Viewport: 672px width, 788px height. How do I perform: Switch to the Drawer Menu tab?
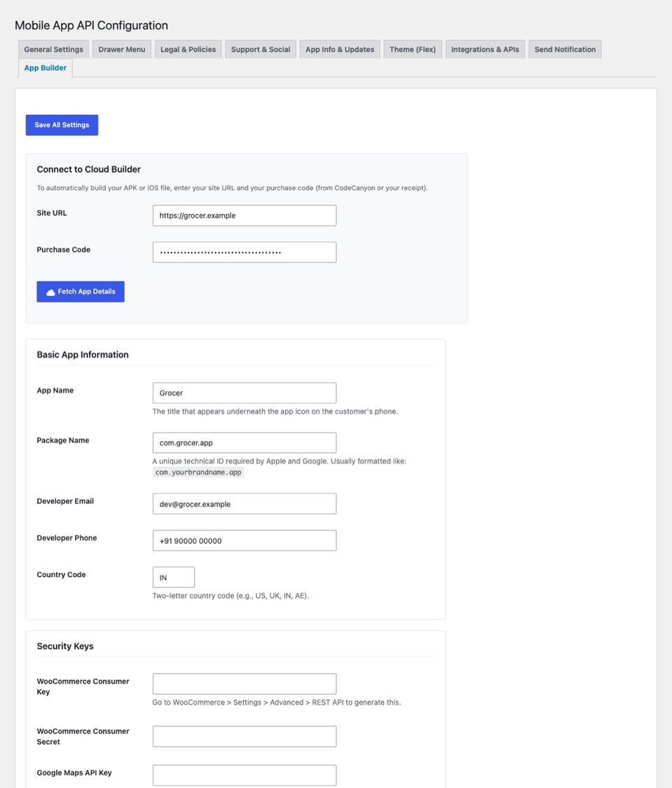tap(121, 49)
